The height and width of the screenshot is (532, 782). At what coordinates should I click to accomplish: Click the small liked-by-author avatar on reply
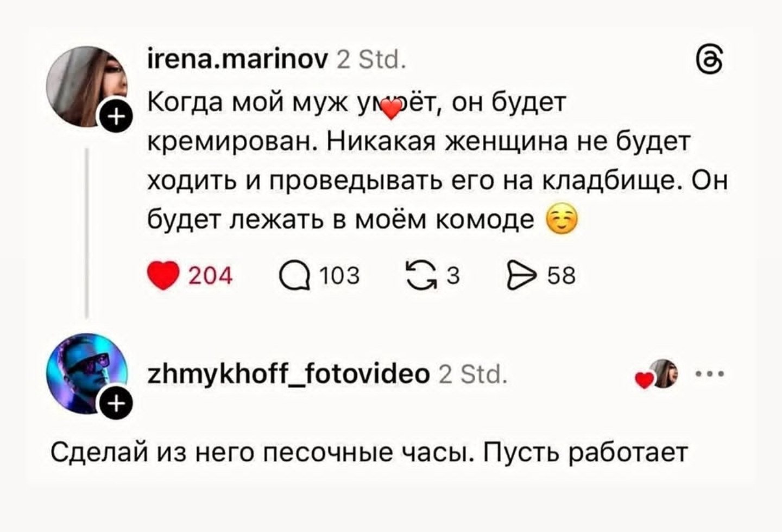click(665, 373)
